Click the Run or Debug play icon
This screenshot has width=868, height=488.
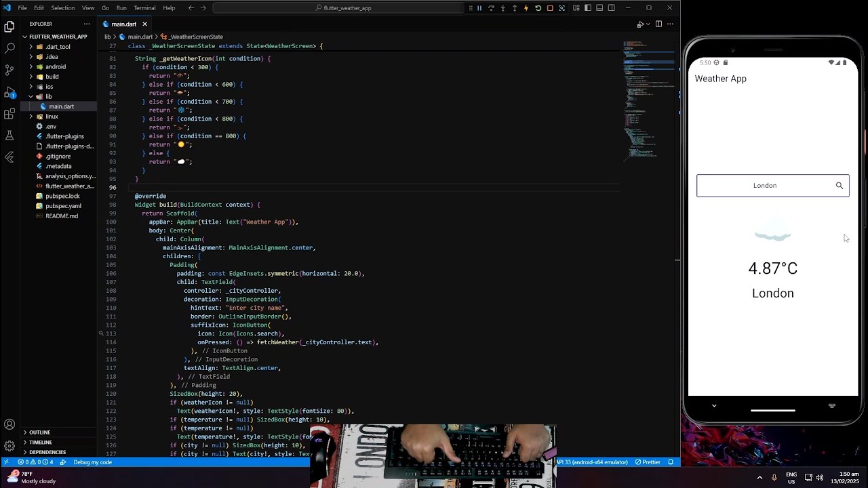coord(640,24)
